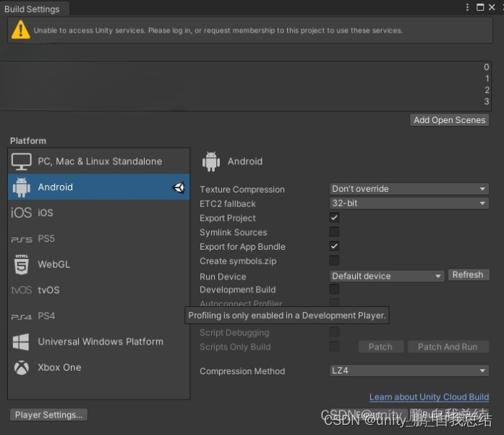Click the WebGL HTML5 icon
The height and width of the screenshot is (435, 504).
pos(22,264)
